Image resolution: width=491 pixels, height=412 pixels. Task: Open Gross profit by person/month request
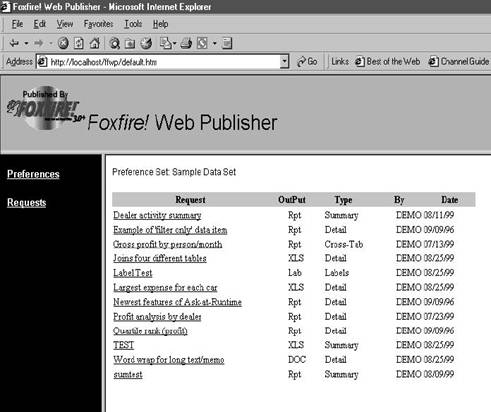167,244
